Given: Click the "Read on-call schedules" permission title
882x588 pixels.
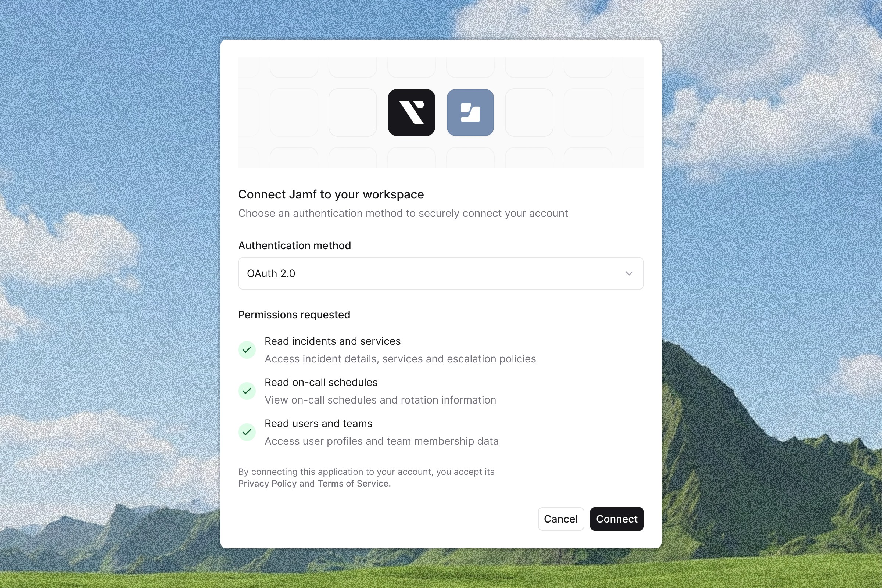Looking at the screenshot, I should pos(321,383).
